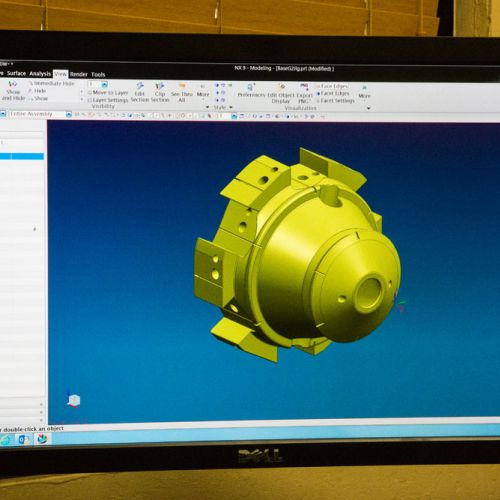The height and width of the screenshot is (500, 500).
Task: Open the Analysis ribbon tab
Action: tap(40, 74)
